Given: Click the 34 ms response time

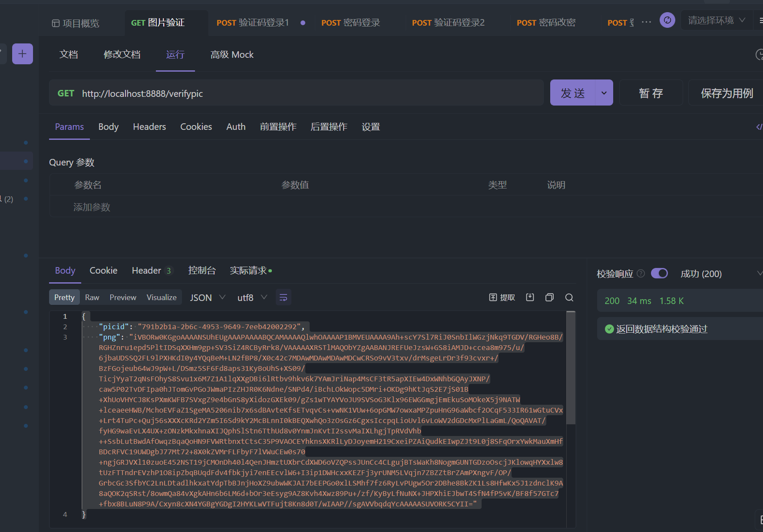Looking at the screenshot, I should click(639, 301).
